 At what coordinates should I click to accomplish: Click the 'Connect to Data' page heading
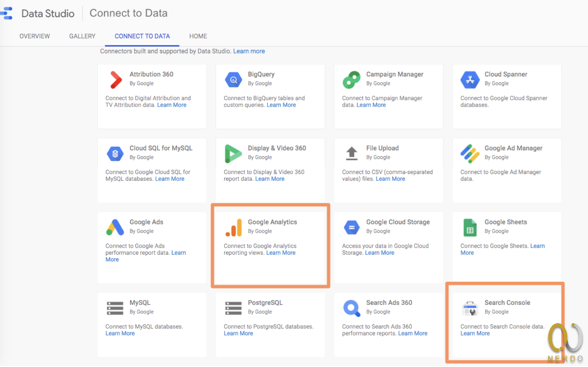(x=128, y=13)
